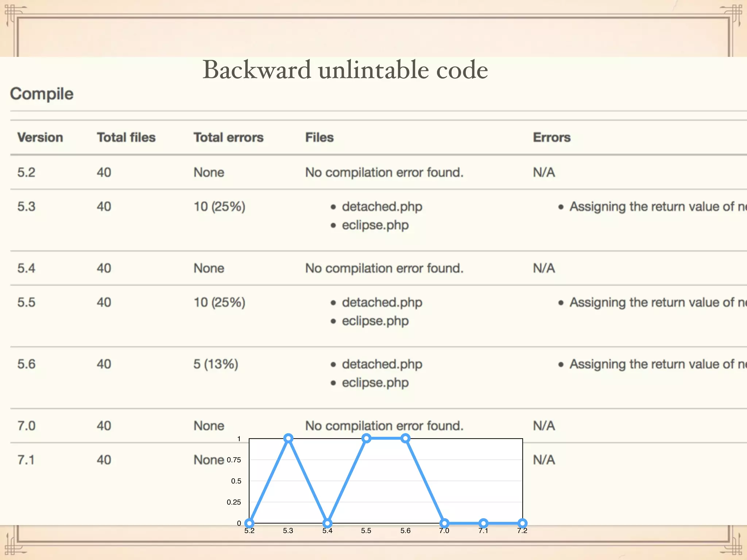Click the 'Files' column header
Viewport: 747px width, 560px height.
320,137
